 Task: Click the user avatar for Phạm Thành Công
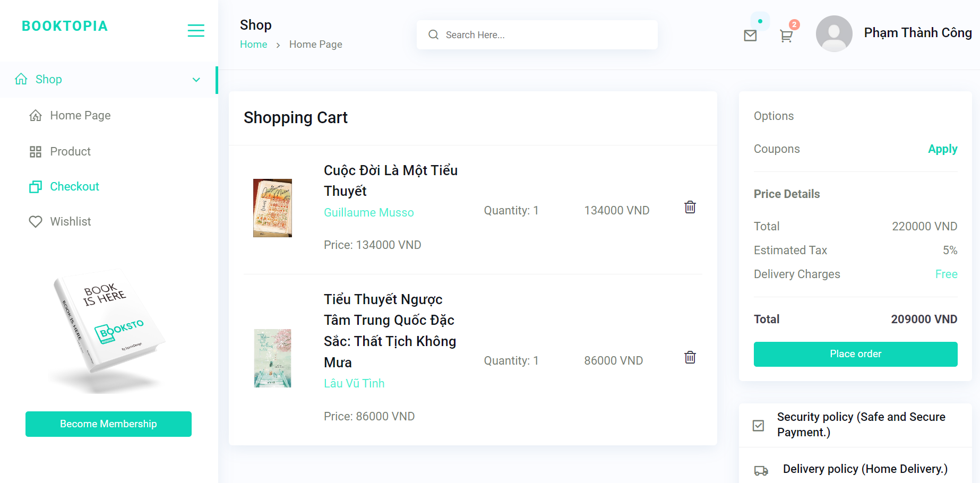coord(834,33)
